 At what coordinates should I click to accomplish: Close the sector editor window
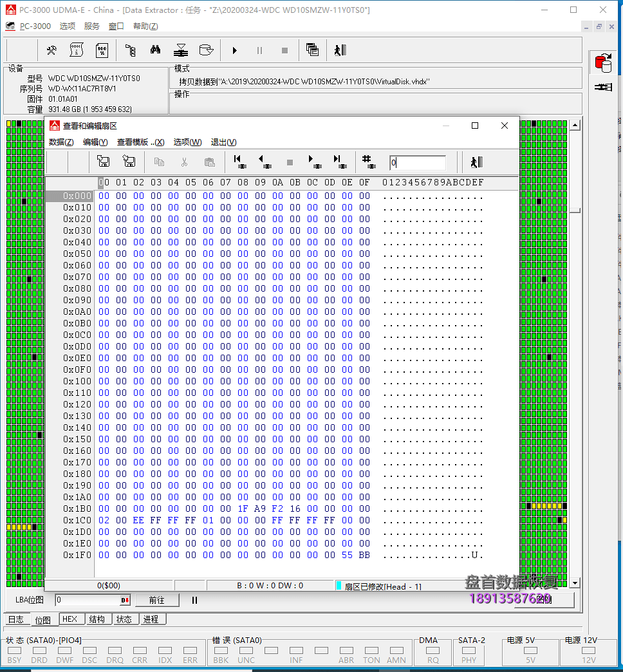pyautogui.click(x=505, y=126)
